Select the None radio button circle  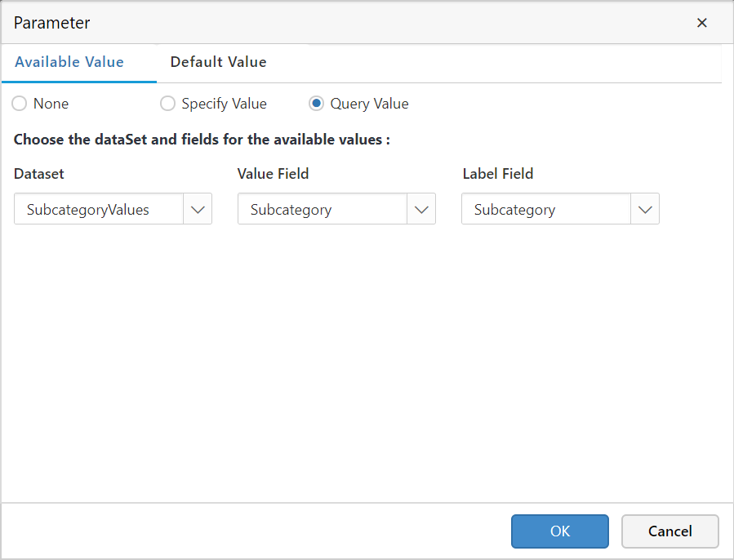[20, 104]
